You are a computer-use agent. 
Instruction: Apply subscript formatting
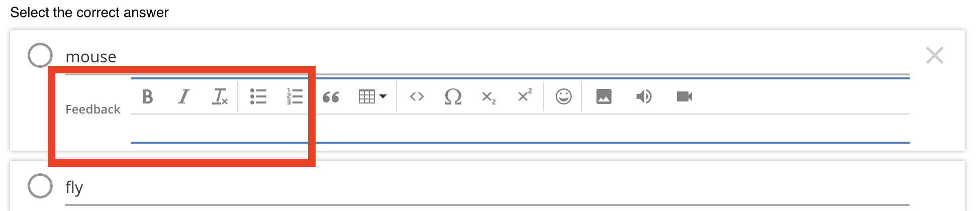pos(488,96)
